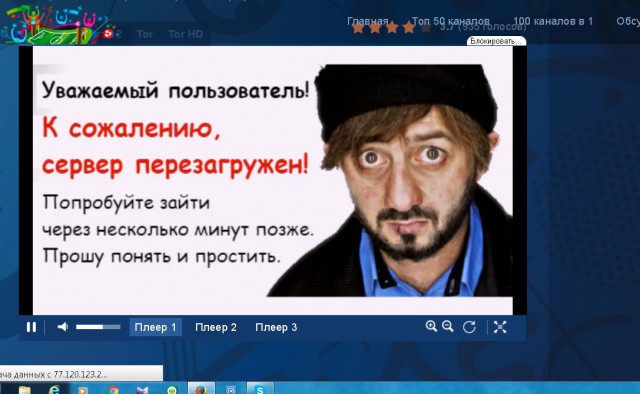Screen dimensions: 640x394
Task: Open Skype from the taskbar
Action: [260, 389]
